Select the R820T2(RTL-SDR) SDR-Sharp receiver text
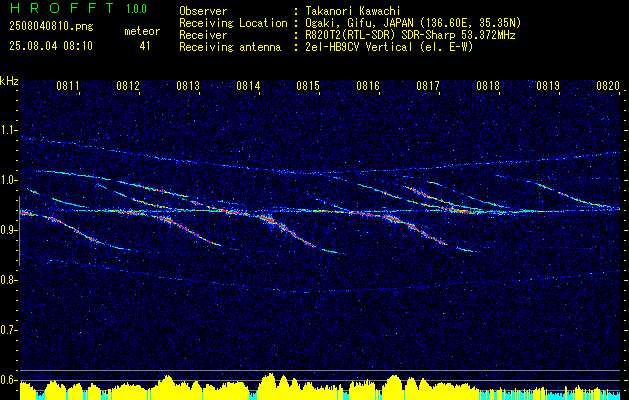Image resolution: width=629 pixels, height=400 pixels. click(410, 35)
